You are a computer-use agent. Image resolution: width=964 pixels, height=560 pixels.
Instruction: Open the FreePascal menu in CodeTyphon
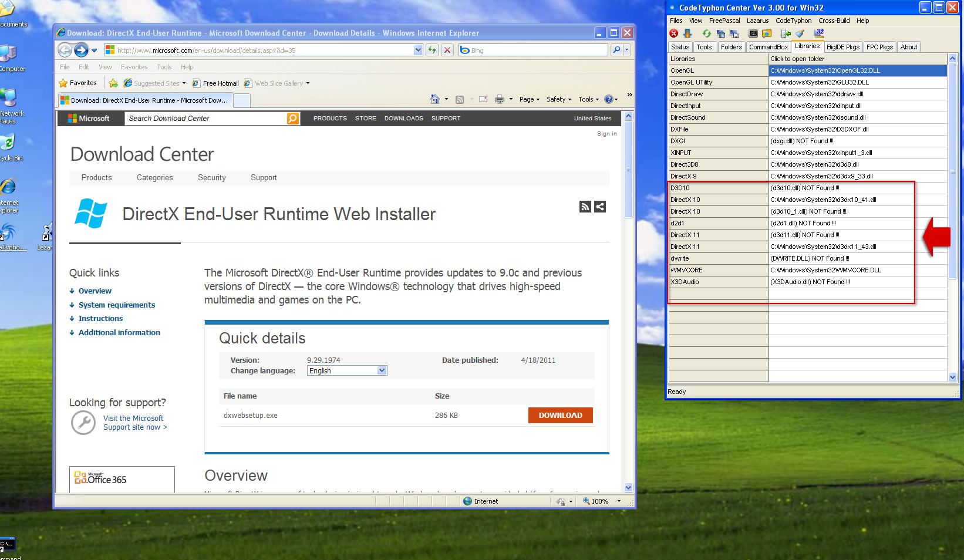coord(724,21)
